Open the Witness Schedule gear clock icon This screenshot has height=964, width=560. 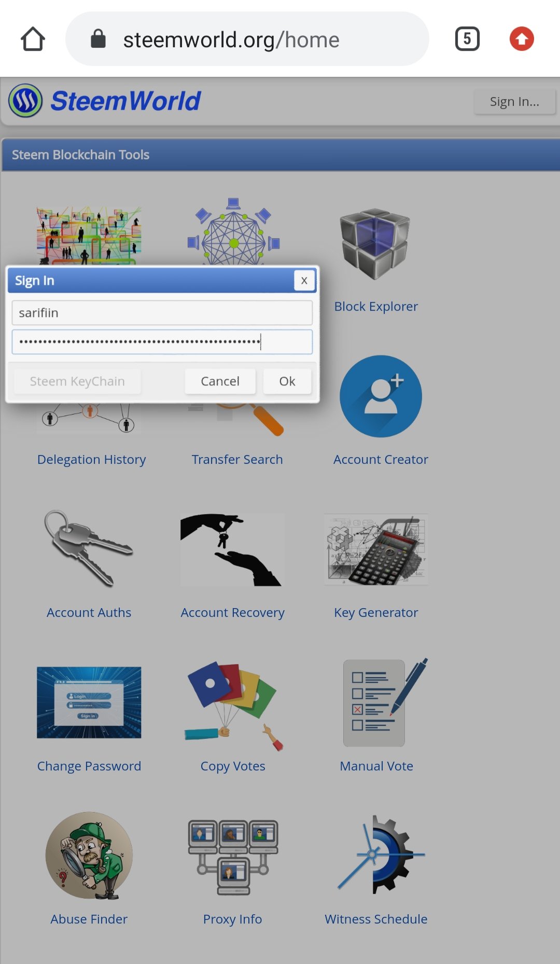tap(381, 855)
